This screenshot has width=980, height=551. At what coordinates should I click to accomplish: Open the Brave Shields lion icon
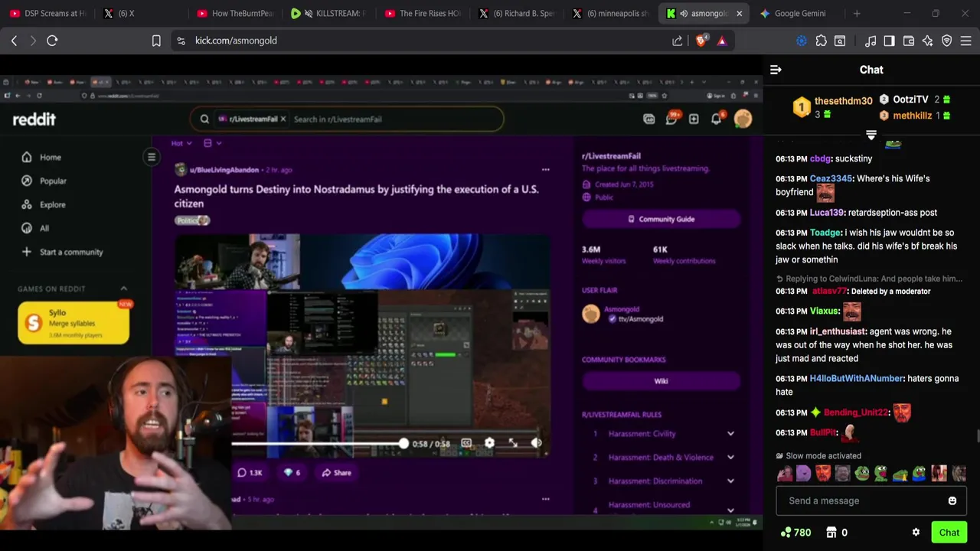(701, 41)
